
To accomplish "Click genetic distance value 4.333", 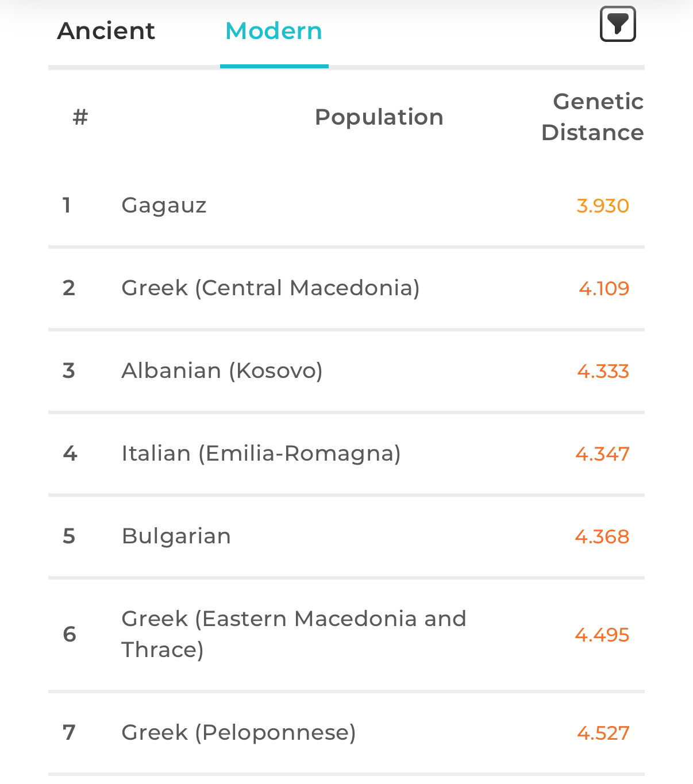I will click(603, 371).
